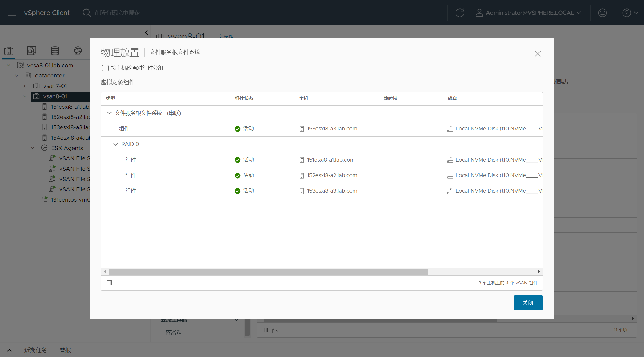Collapse the RAID 0 group
This screenshot has height=357, width=644.
click(116, 144)
